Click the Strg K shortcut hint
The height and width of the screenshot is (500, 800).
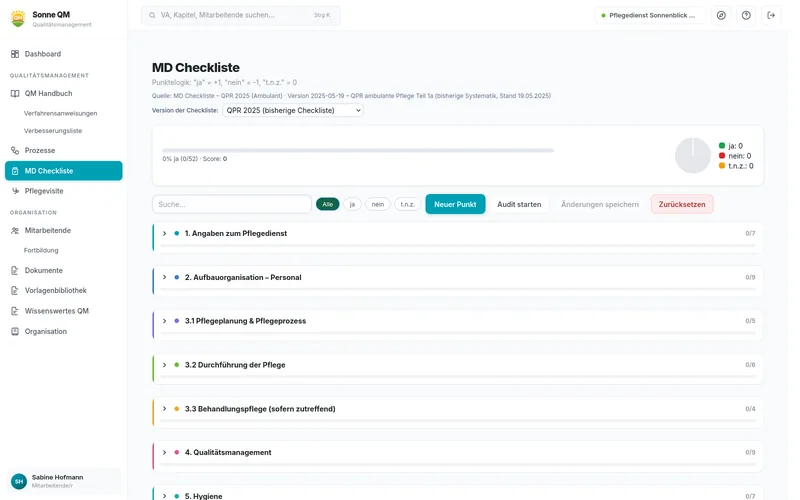click(x=322, y=15)
